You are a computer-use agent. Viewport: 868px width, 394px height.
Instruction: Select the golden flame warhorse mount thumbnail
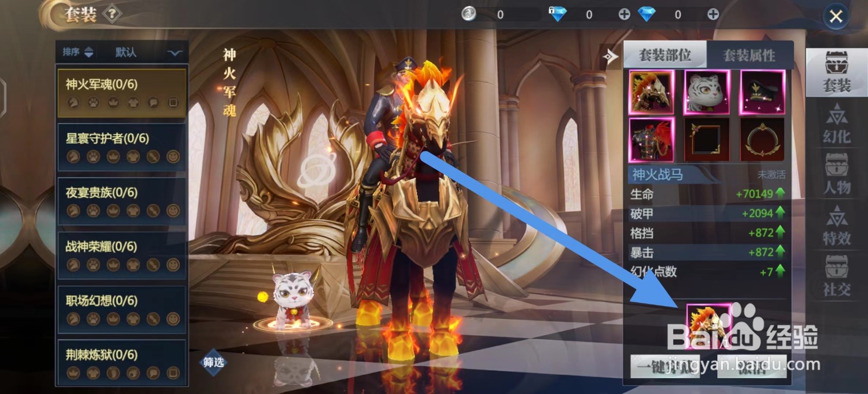coord(651,92)
